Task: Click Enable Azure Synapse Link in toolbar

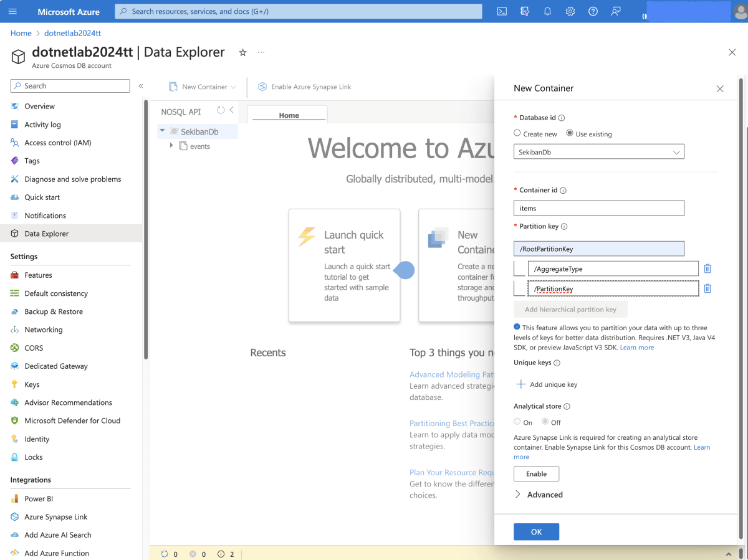Action: pos(304,87)
